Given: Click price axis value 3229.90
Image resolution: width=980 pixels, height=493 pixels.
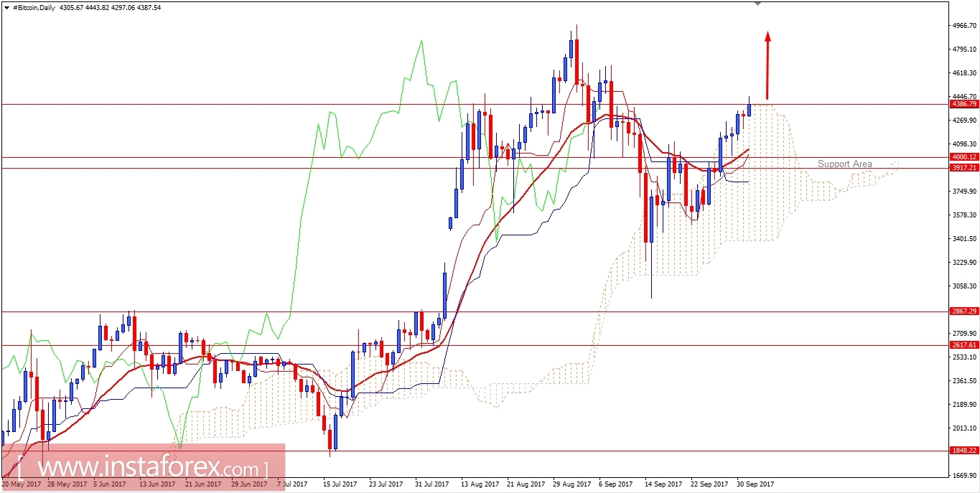Looking at the screenshot, I should (964, 263).
